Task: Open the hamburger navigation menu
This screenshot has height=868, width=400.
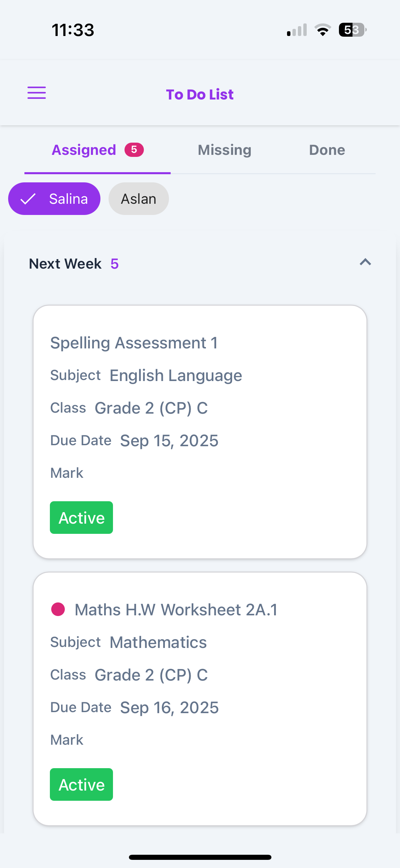Action: [37, 93]
